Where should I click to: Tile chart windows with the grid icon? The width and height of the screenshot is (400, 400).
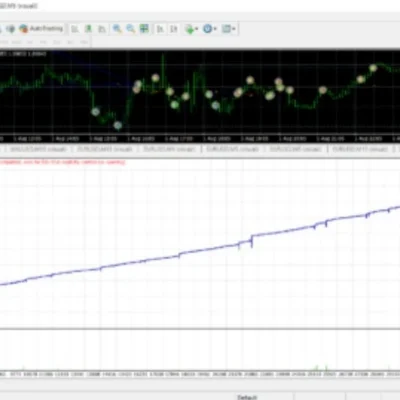(x=144, y=29)
